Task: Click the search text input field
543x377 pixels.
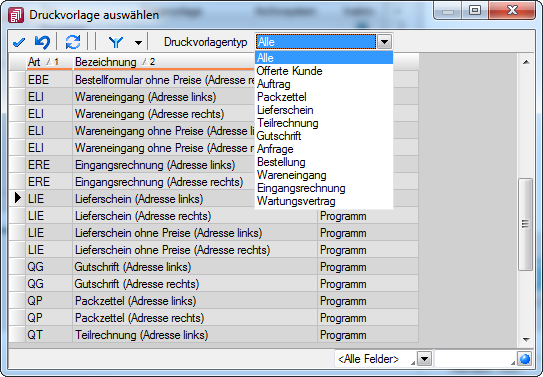Action: 475,359
